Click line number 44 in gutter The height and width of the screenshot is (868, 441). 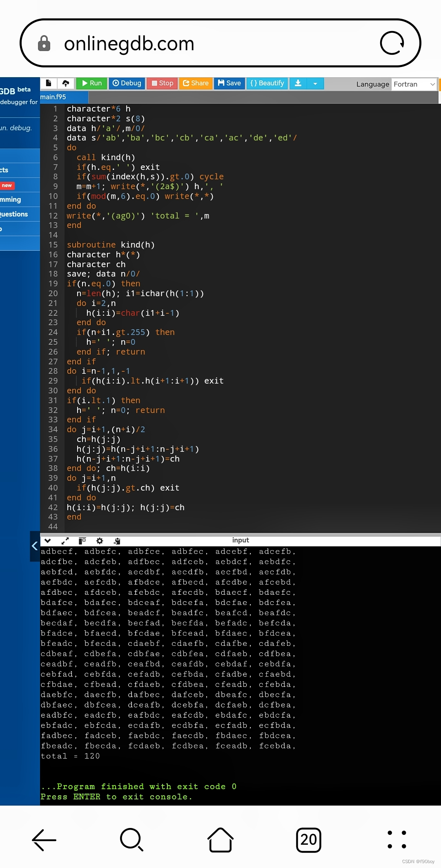(53, 527)
